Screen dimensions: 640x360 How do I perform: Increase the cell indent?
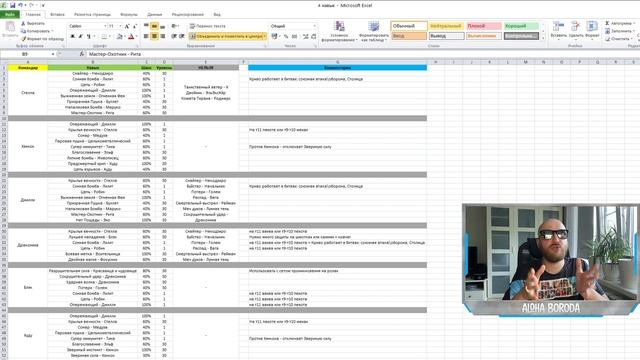pos(182,36)
